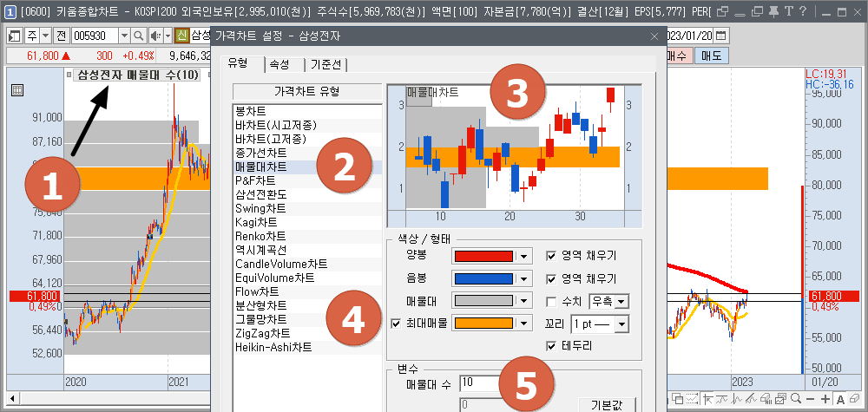Open the 꼬리 line thickness dropdown
The image size is (868, 412).
(x=622, y=324)
